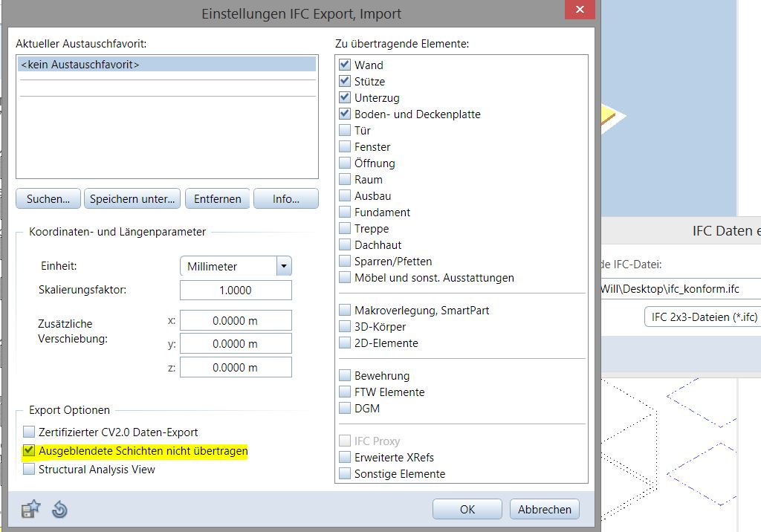Click the x Verschiebung input field
The image size is (761, 532).
[x=236, y=321]
